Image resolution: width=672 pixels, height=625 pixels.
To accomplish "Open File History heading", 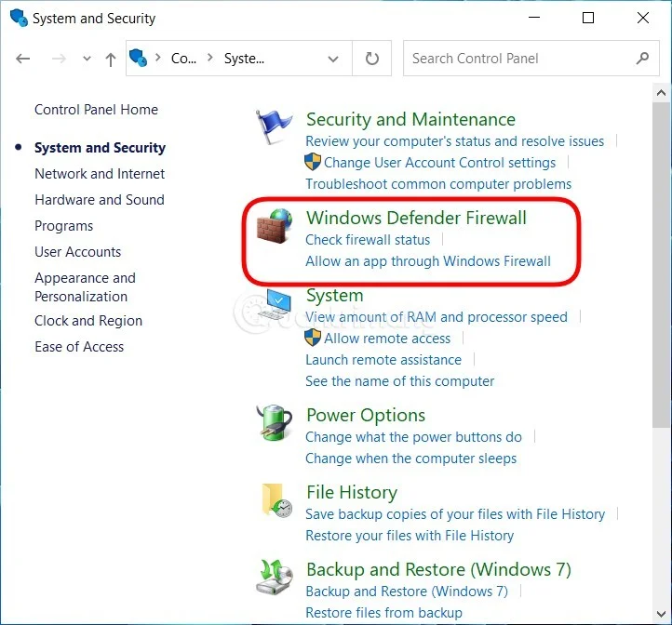I will pos(352,492).
